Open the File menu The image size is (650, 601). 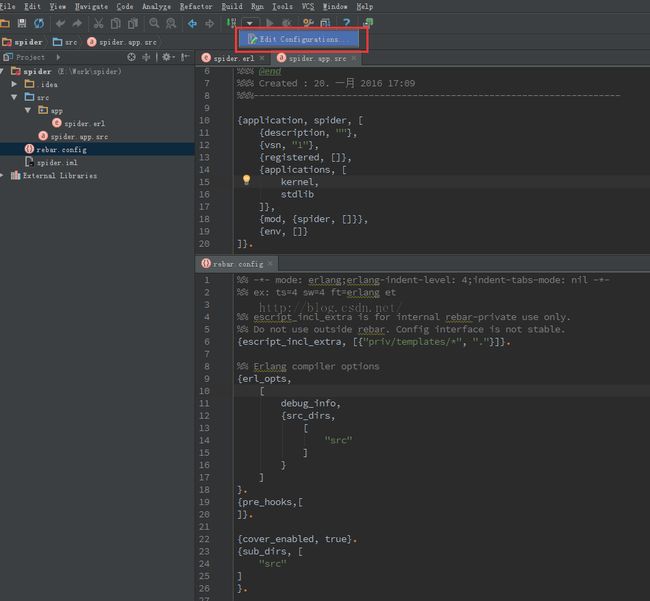(x=7, y=6)
